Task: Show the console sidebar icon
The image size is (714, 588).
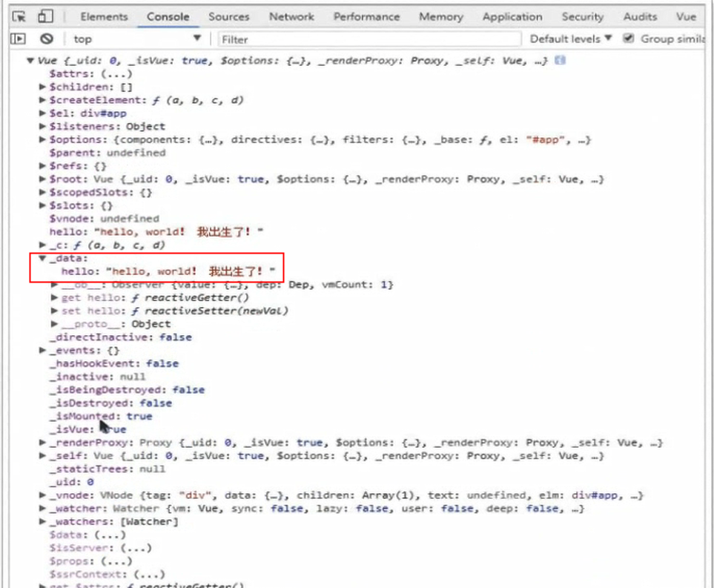Action: [18, 39]
